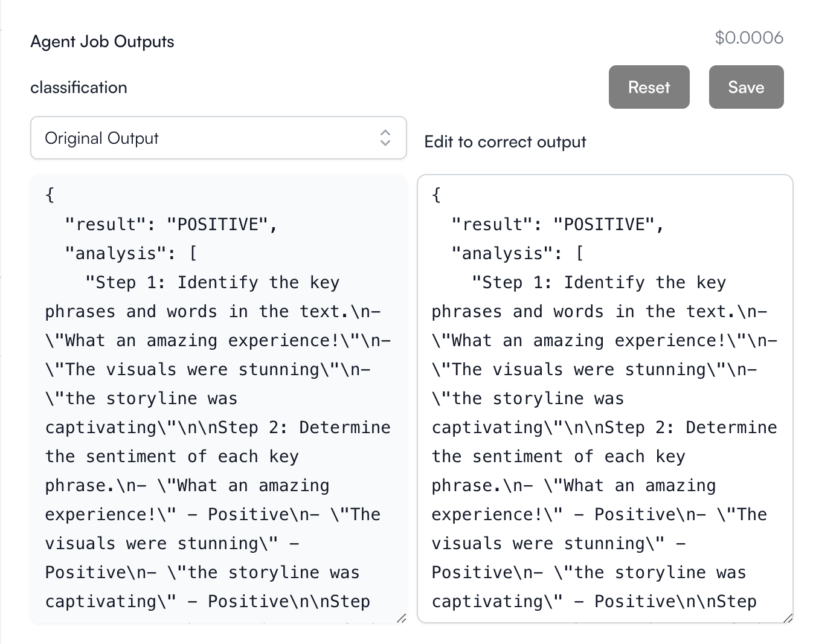The width and height of the screenshot is (813, 644).
Task: Grab the resize handle of the editable output box
Action: 788,618
